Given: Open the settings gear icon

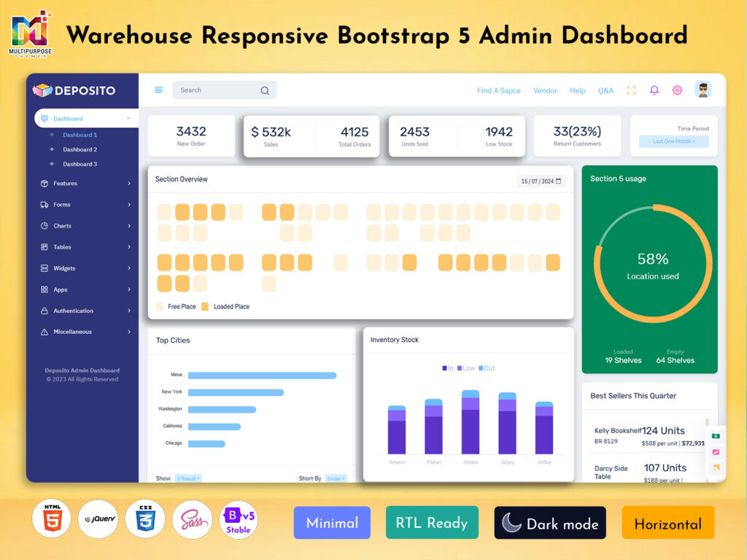Looking at the screenshot, I should tap(677, 90).
